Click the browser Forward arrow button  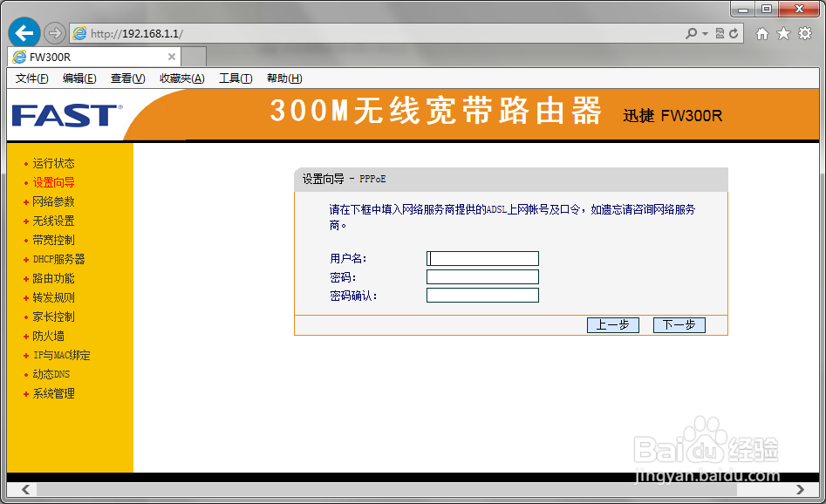[x=54, y=34]
